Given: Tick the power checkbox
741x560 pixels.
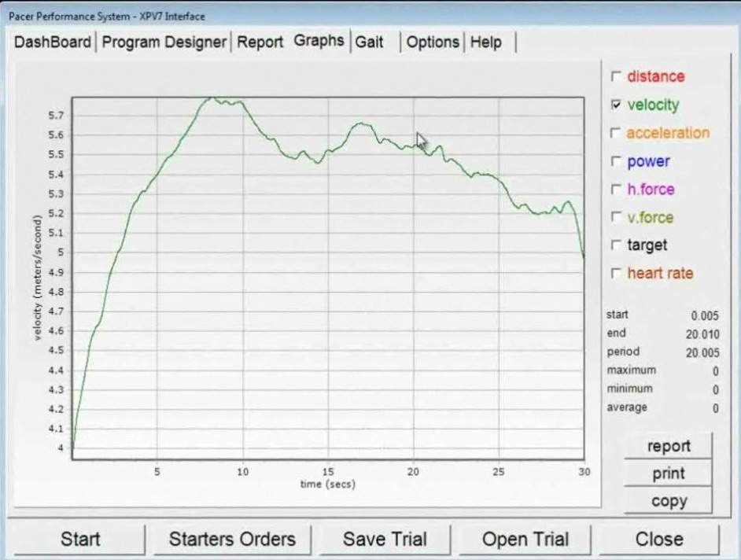Looking at the screenshot, I should [x=616, y=161].
